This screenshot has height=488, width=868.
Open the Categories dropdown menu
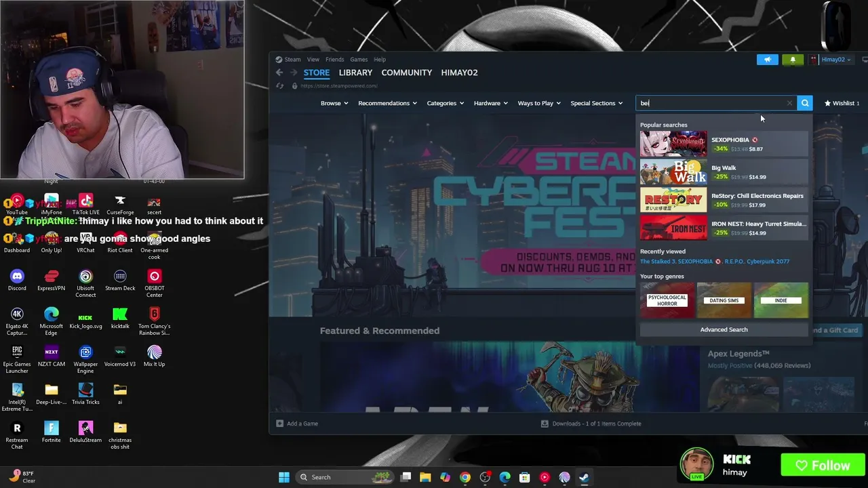click(x=445, y=103)
